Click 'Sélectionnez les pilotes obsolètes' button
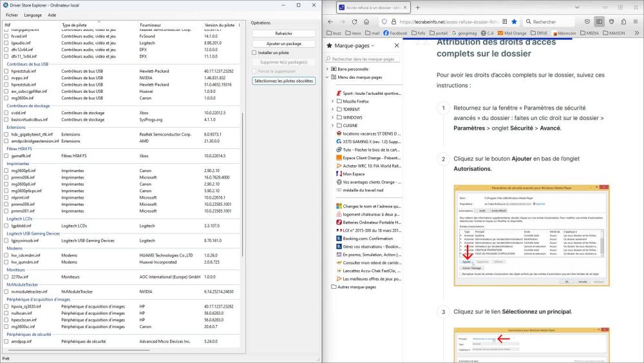644x363 pixels. (283, 81)
